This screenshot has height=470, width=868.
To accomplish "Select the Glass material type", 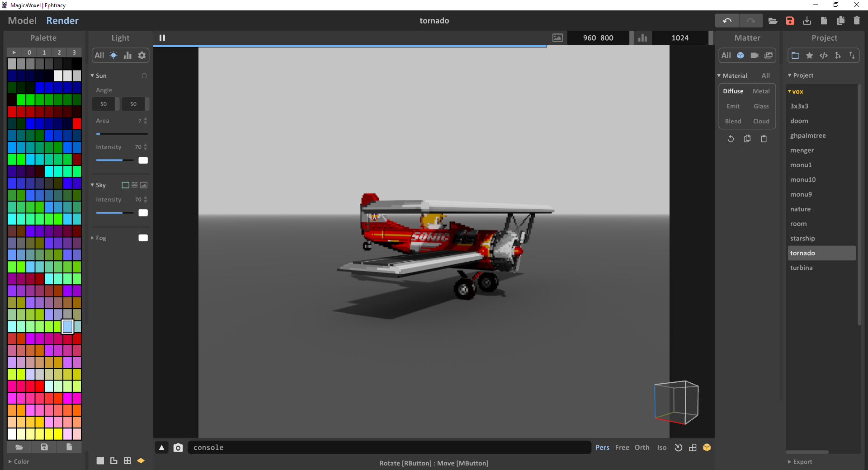I will click(761, 106).
